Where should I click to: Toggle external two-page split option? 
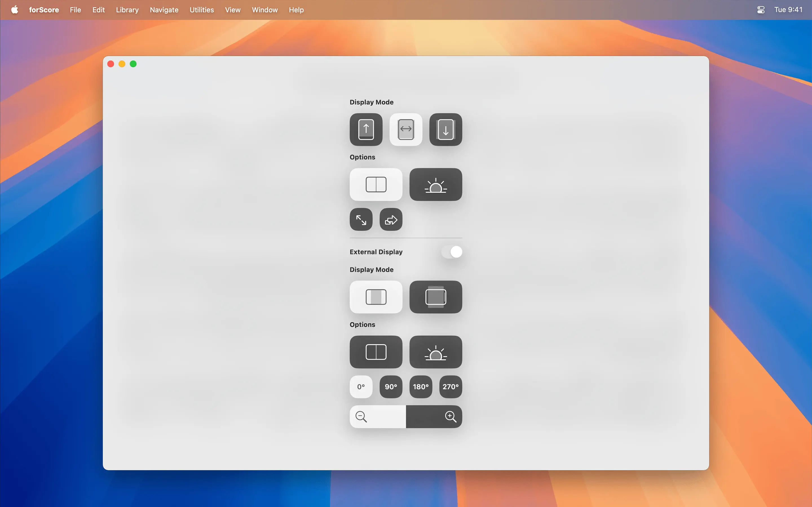(376, 352)
